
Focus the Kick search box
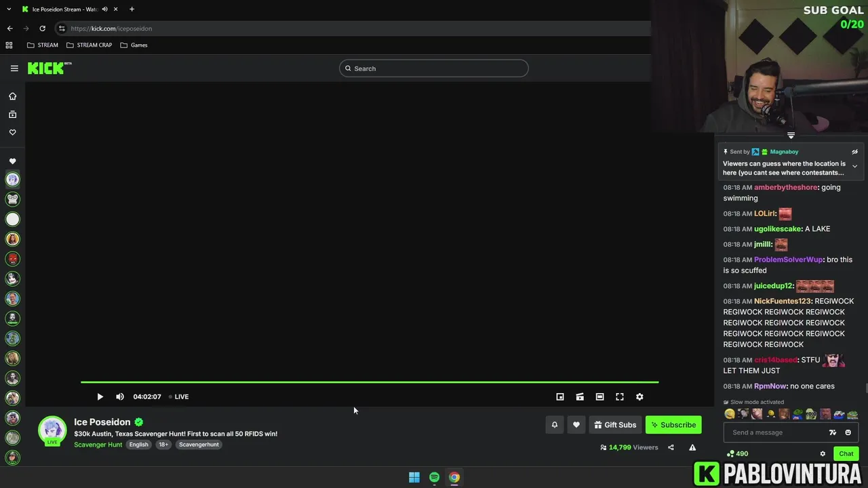[434, 68]
